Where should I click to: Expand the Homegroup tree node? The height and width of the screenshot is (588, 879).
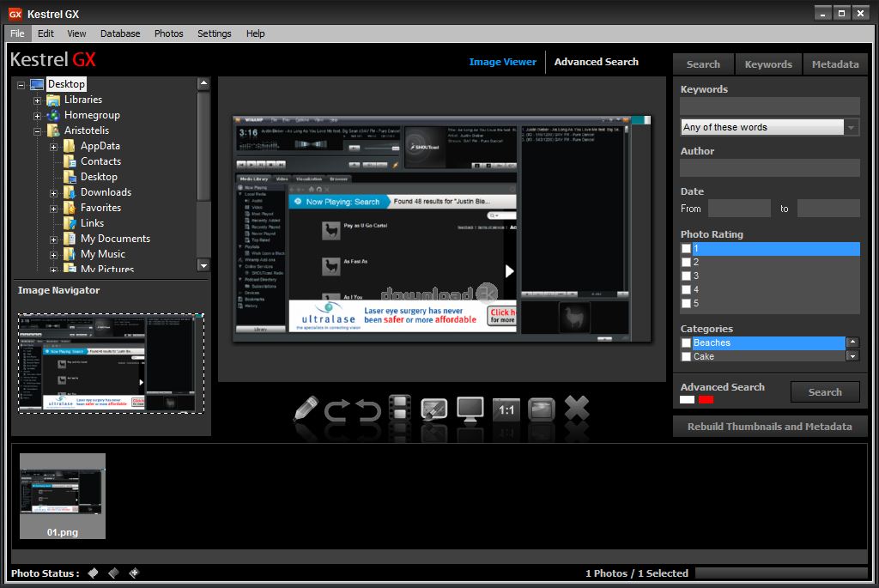tap(37, 116)
